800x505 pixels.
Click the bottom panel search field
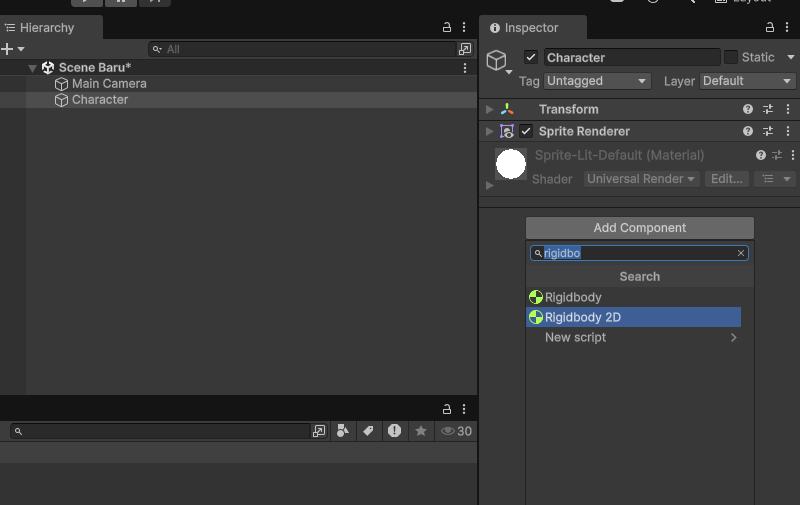point(161,432)
